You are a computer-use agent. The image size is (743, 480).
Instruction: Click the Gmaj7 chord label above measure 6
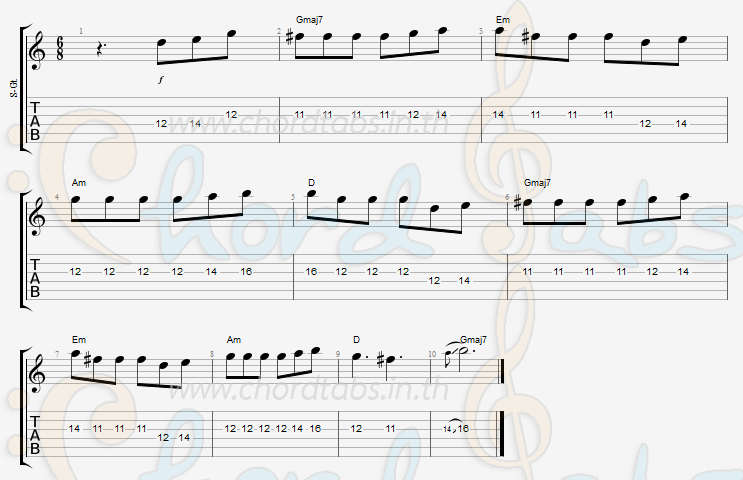pos(537,183)
